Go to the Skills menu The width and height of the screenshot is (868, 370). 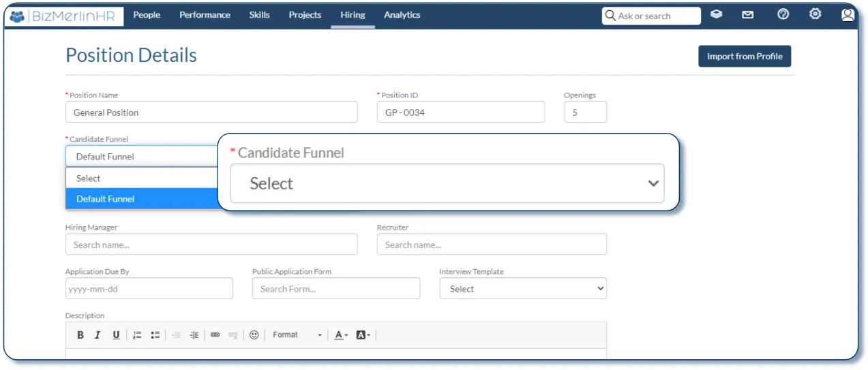259,14
